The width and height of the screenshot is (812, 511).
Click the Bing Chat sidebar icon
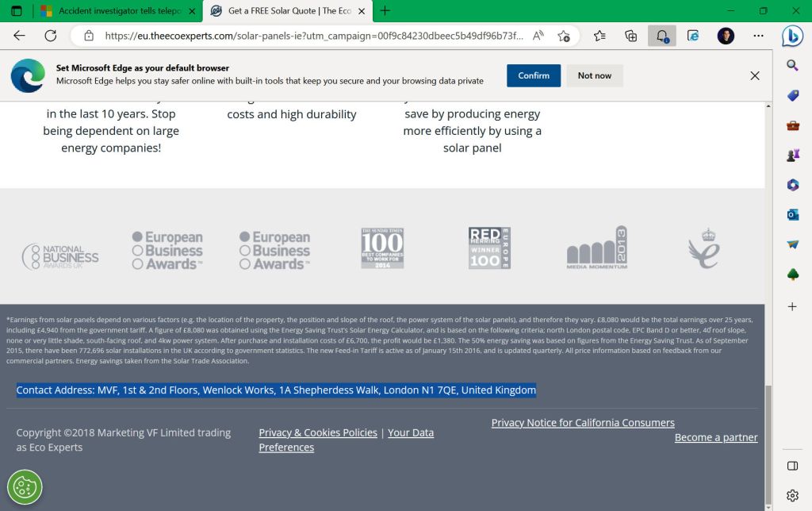[792, 36]
